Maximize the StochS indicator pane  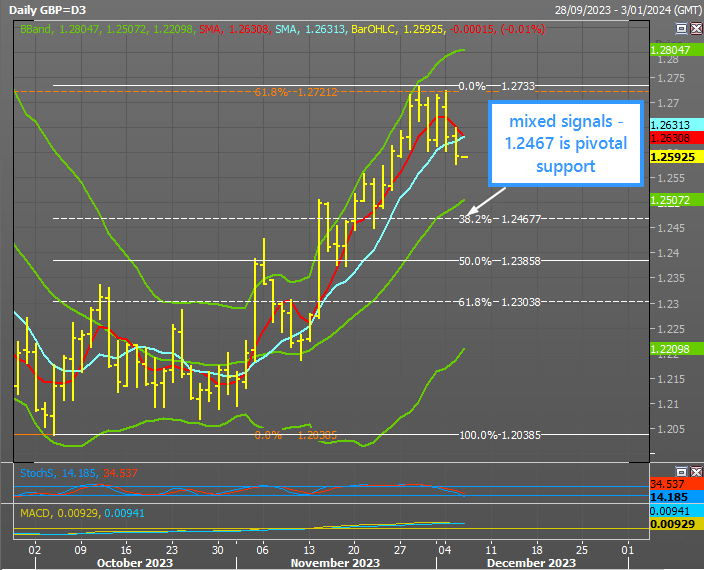(682, 471)
